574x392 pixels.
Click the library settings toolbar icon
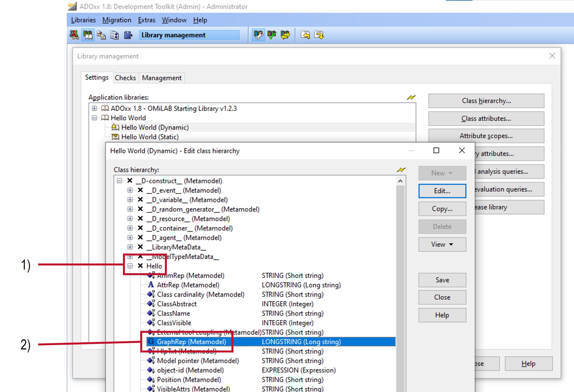(x=258, y=35)
